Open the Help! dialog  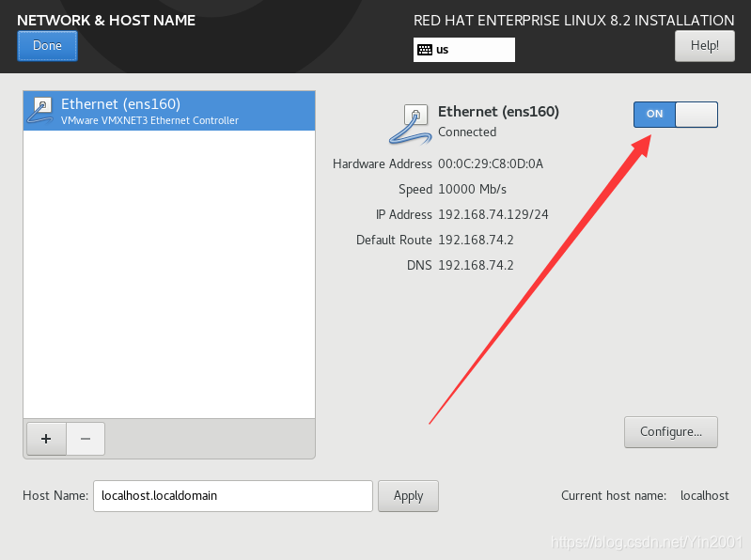(x=705, y=46)
